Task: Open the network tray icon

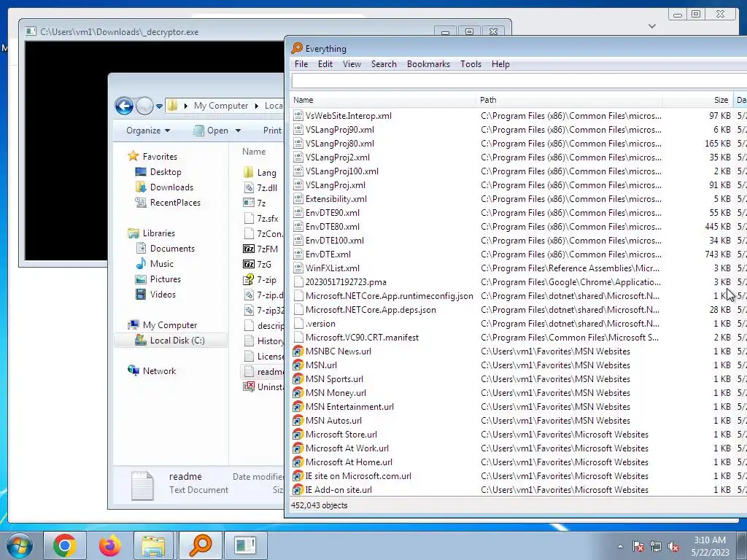Action: click(x=656, y=546)
